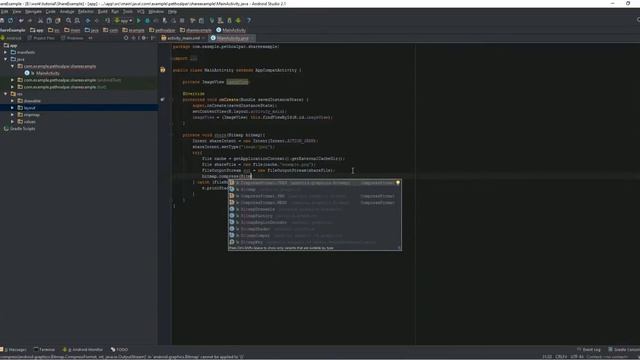The image size is (640, 360).
Task: Open the Refactor menu
Action: (x=86, y=12)
